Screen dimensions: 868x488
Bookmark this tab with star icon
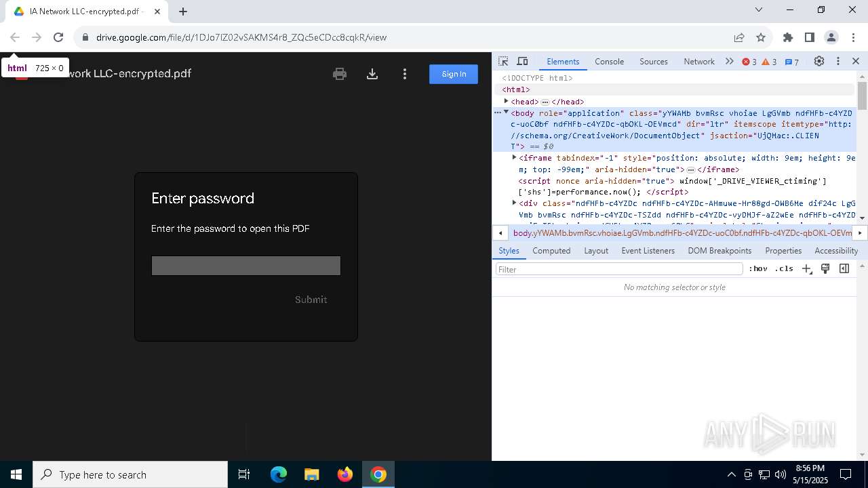(761, 37)
